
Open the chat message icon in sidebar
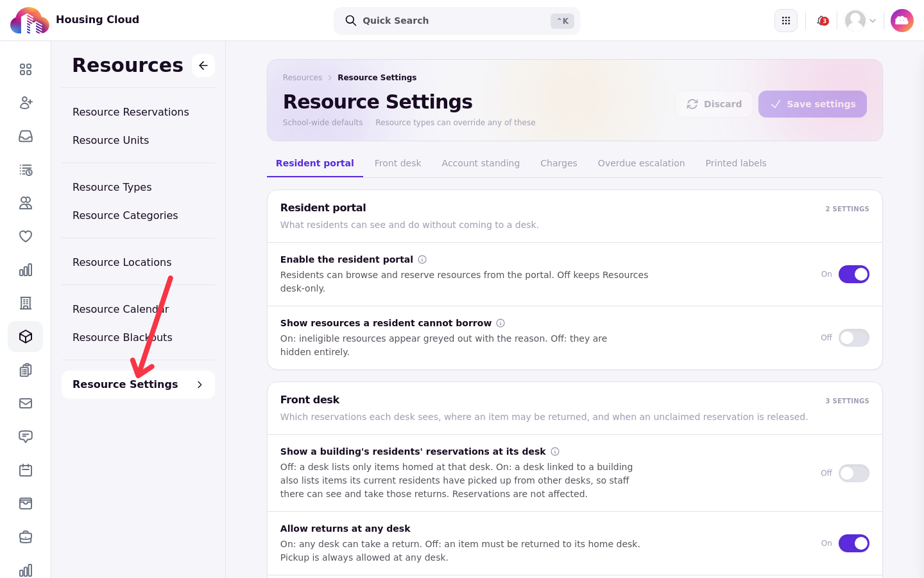click(26, 437)
